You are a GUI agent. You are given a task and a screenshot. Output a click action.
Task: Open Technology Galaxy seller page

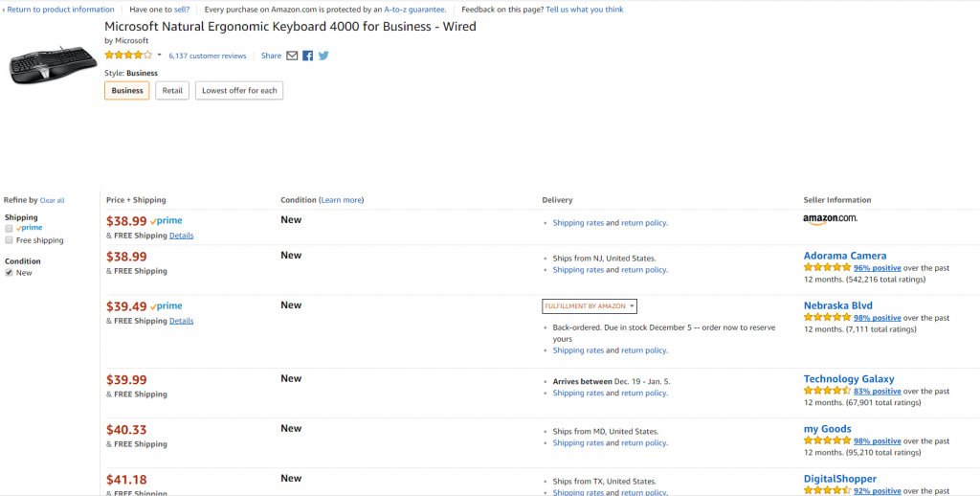tap(849, 378)
